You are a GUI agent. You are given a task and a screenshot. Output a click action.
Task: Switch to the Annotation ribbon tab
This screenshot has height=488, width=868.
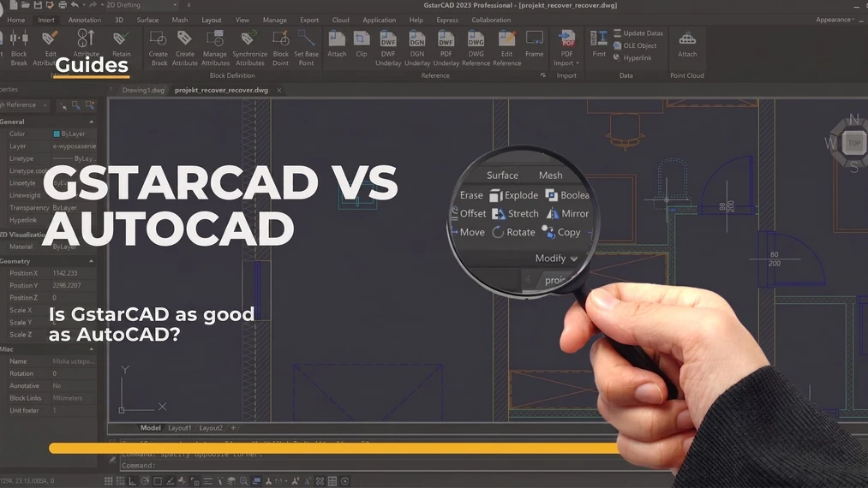[x=84, y=20]
